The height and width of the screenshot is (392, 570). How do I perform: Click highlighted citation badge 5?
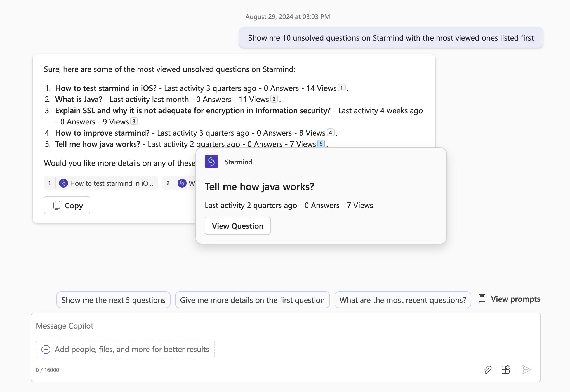(x=321, y=144)
